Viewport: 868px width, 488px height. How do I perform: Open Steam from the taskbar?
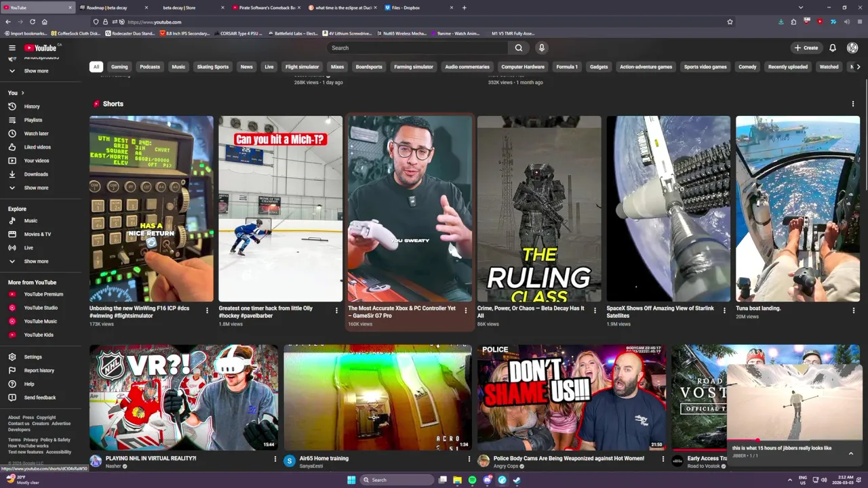[x=517, y=480]
